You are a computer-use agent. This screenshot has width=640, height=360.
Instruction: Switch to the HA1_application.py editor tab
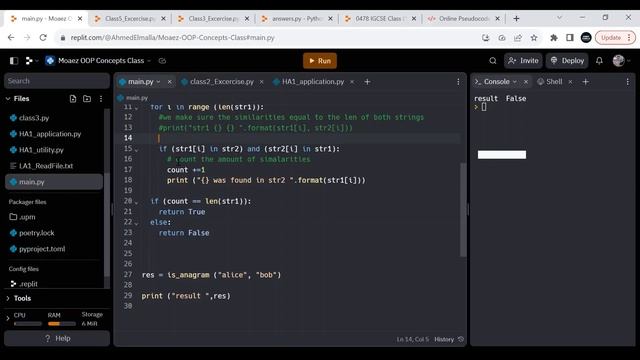[313, 82]
